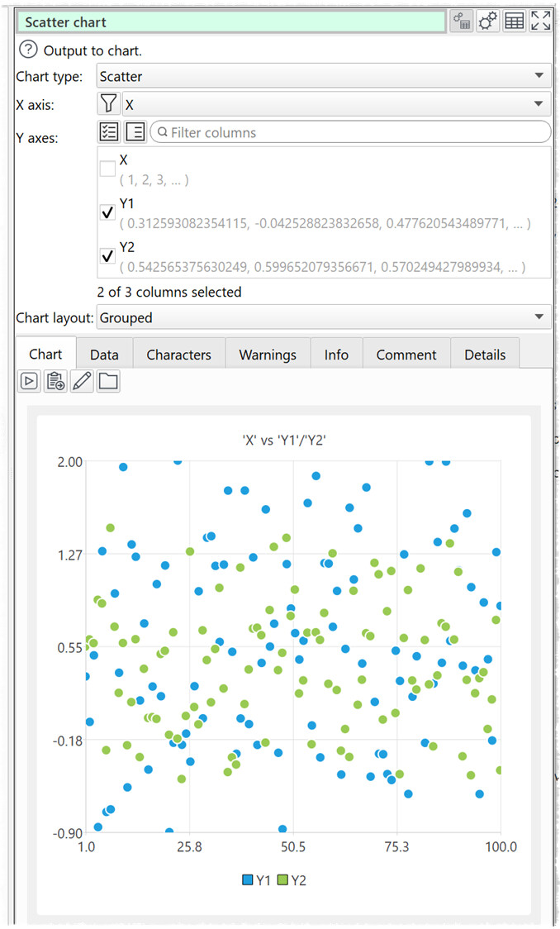Open the X axis column dropdown
Image resolution: width=560 pixels, height=929 pixels.
point(335,103)
